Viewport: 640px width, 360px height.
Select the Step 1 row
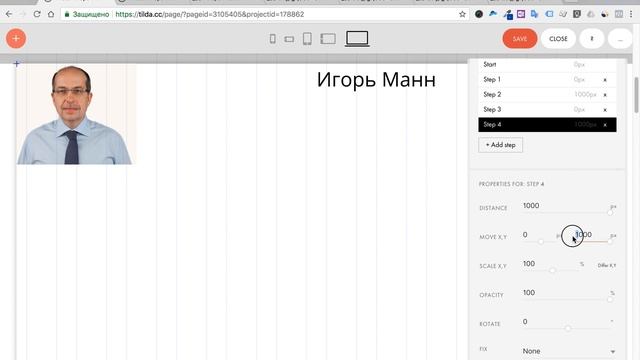(547, 80)
